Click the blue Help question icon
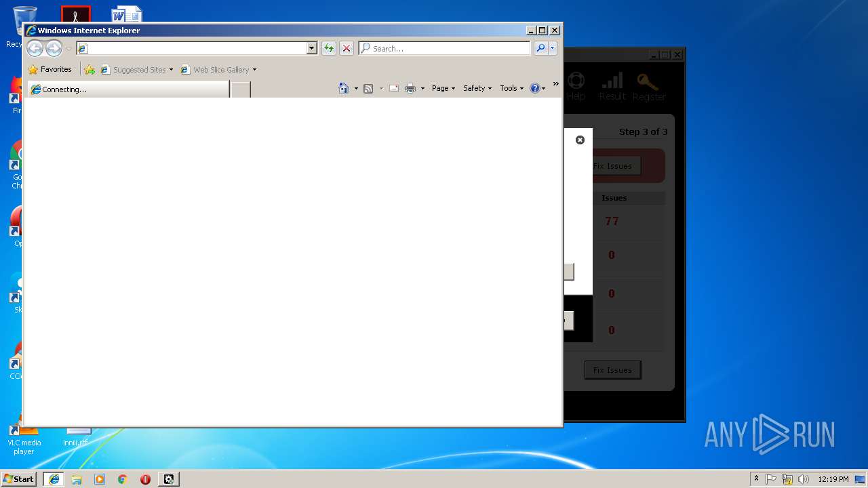The width and height of the screenshot is (868, 488). point(535,88)
